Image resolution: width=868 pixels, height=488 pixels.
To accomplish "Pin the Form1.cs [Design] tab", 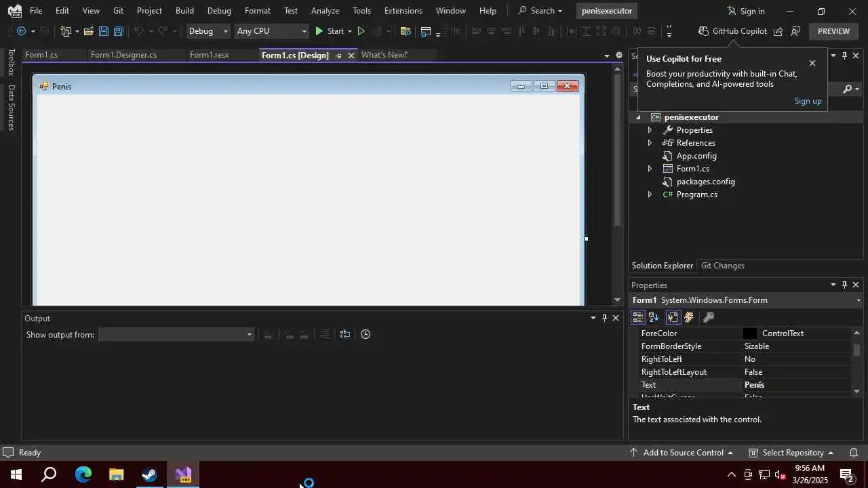I will pos(338,56).
